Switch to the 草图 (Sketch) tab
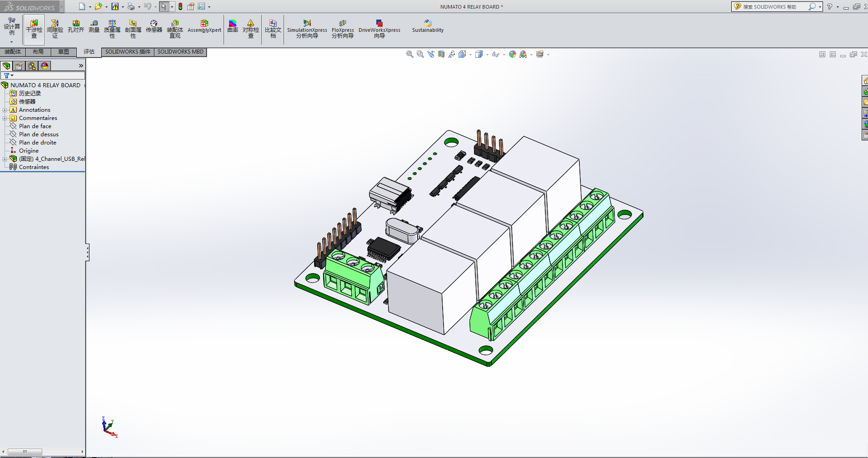Viewport: 868px width, 458px height. click(x=64, y=52)
